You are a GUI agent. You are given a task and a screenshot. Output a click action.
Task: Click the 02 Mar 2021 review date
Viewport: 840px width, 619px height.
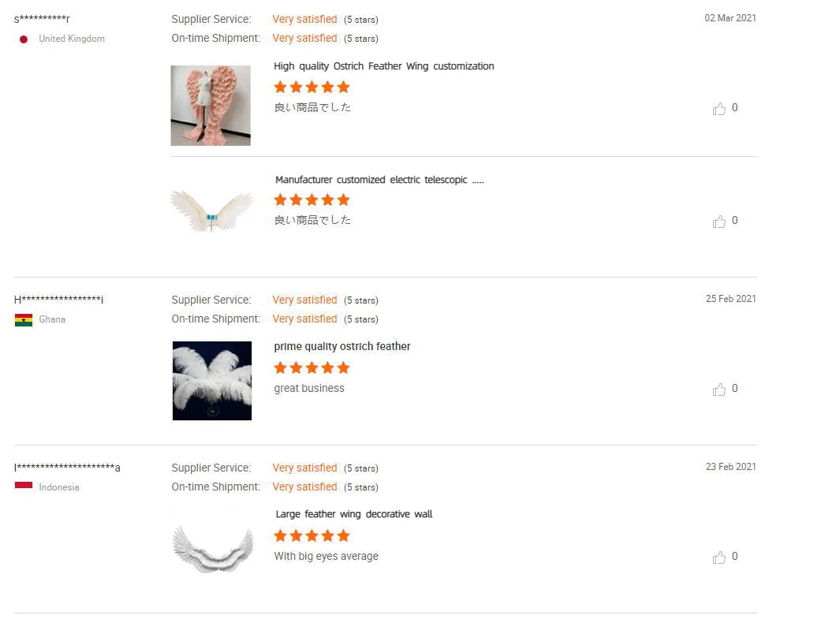730,18
